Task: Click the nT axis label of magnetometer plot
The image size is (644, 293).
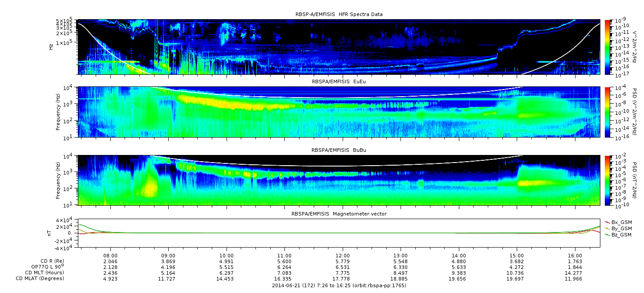Action: tap(50, 233)
